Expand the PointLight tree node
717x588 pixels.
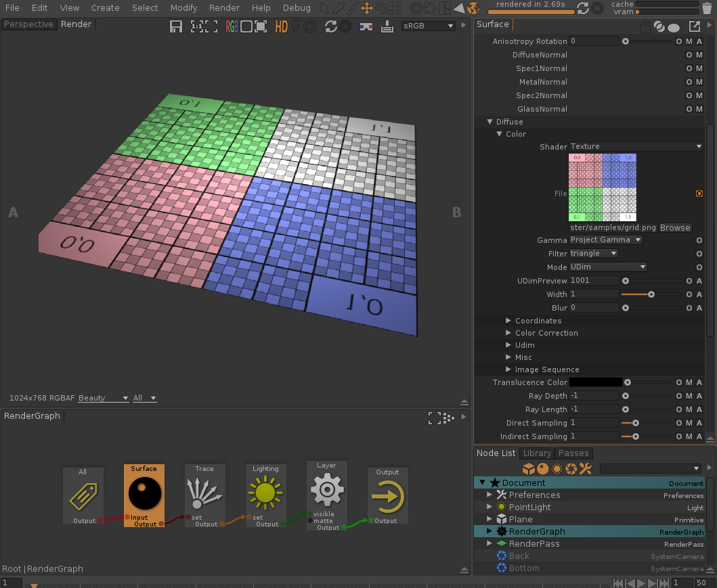click(490, 507)
